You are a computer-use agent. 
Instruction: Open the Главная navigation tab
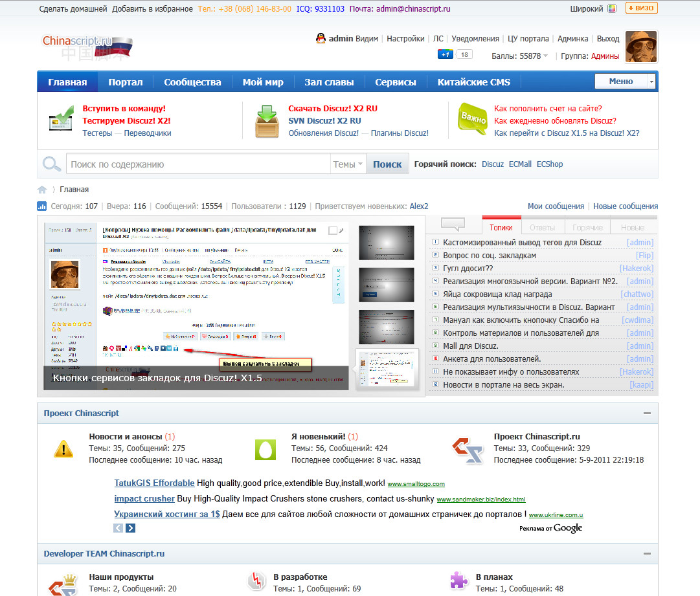(x=67, y=82)
